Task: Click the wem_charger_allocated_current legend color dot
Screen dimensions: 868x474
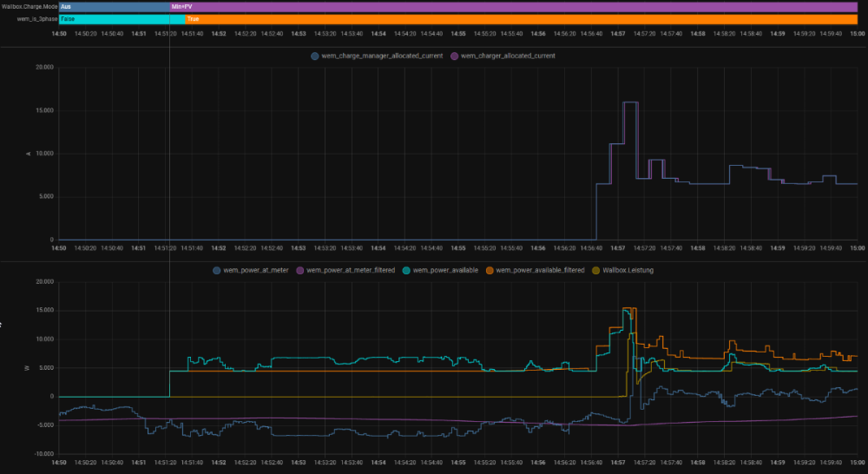Action: coord(453,56)
